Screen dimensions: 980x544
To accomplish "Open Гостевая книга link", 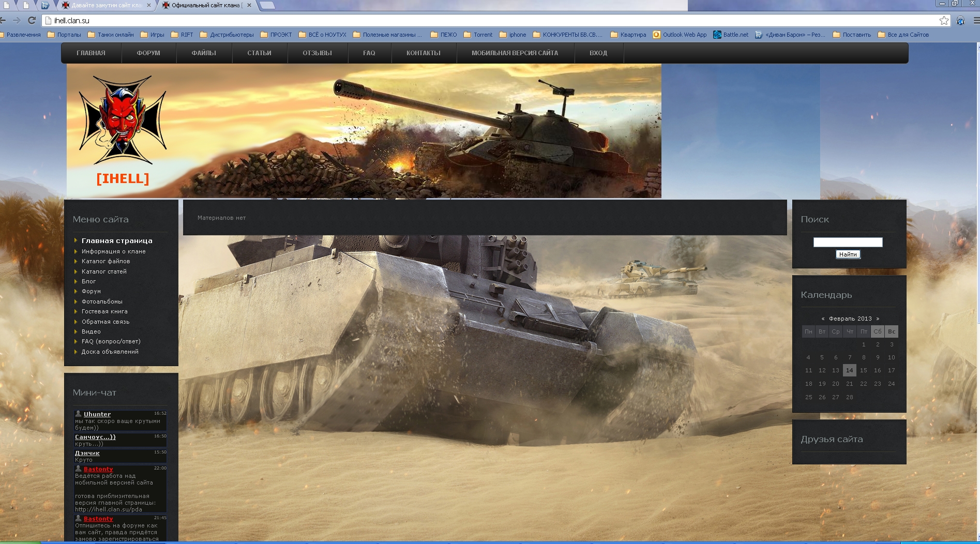I will click(x=104, y=311).
